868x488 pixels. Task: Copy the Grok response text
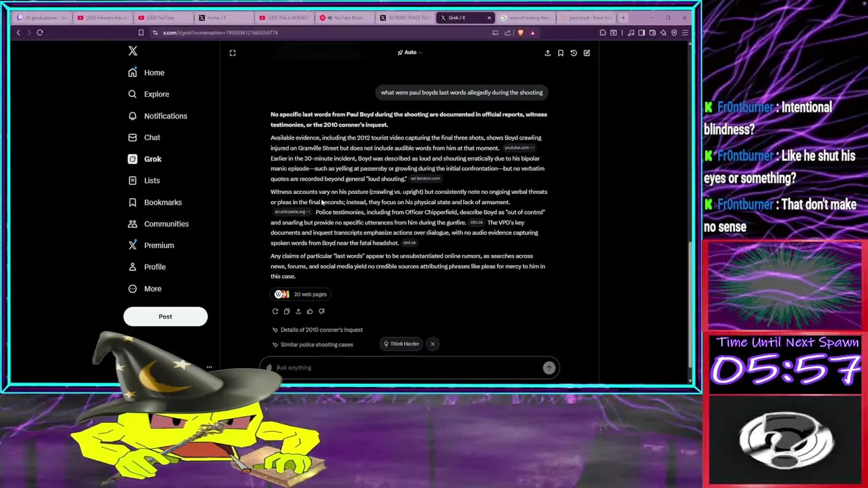click(x=287, y=311)
